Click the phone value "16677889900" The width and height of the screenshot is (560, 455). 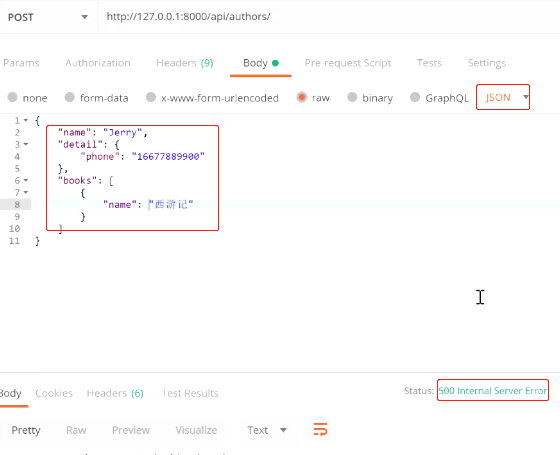point(168,156)
